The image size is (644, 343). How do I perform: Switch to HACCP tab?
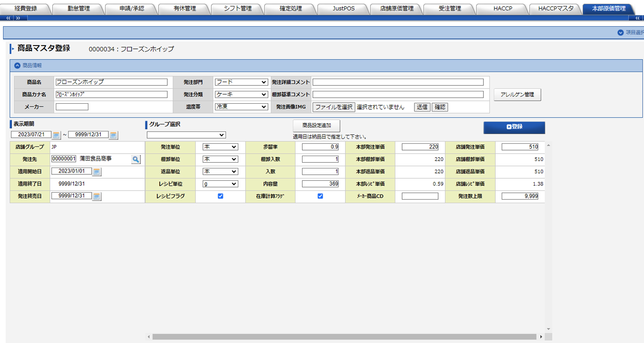tap(503, 8)
